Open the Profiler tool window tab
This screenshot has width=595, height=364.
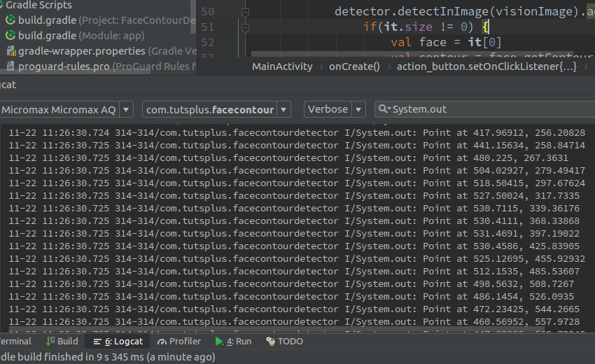pyautogui.click(x=178, y=342)
